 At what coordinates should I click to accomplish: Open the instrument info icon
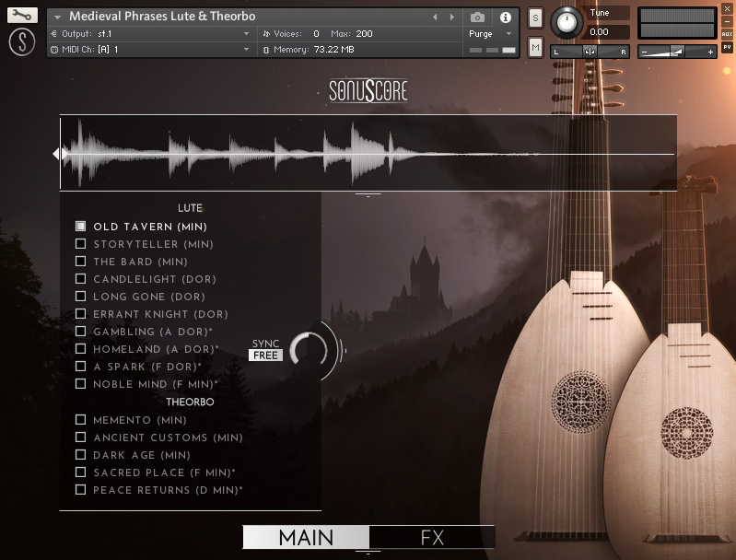tap(505, 17)
